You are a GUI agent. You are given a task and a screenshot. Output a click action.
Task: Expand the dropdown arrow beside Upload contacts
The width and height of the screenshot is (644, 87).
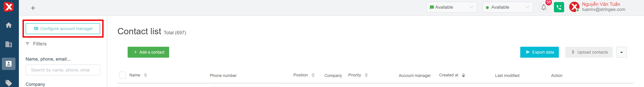tap(621, 52)
